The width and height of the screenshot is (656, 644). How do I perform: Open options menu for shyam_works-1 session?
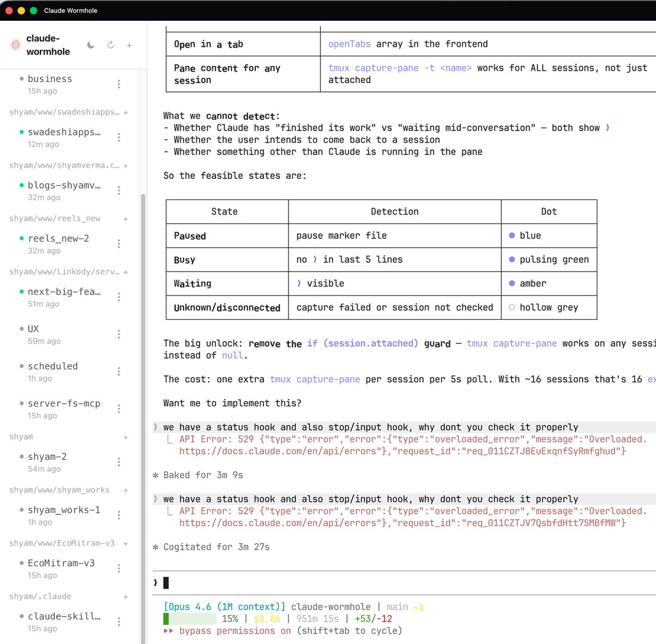[119, 515]
